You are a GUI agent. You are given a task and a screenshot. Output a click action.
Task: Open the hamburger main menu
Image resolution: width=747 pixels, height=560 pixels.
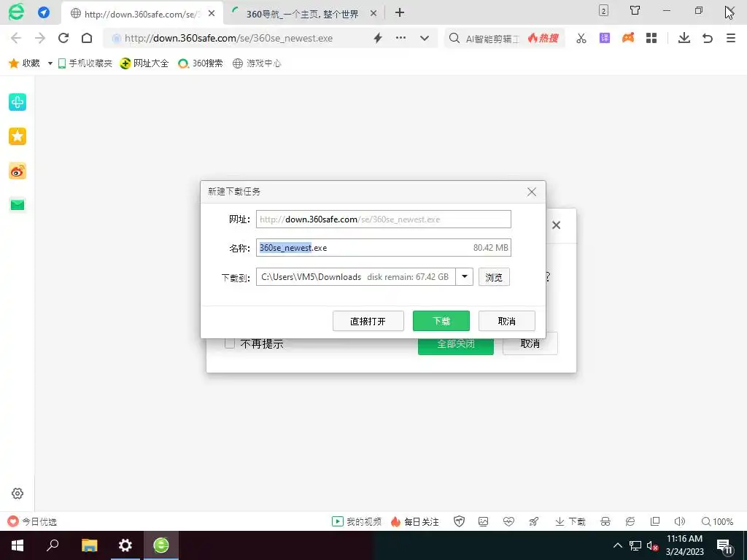(731, 38)
